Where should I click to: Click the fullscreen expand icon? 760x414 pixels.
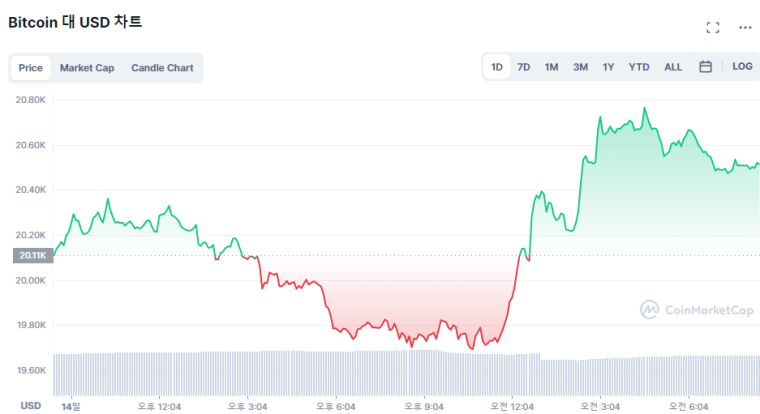[x=712, y=28]
